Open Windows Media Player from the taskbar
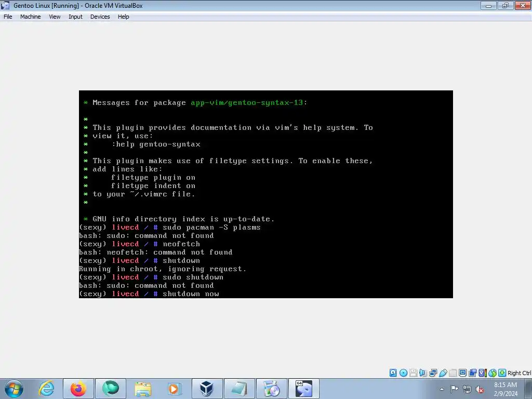Screen dimensions: 532x399 [175, 389]
